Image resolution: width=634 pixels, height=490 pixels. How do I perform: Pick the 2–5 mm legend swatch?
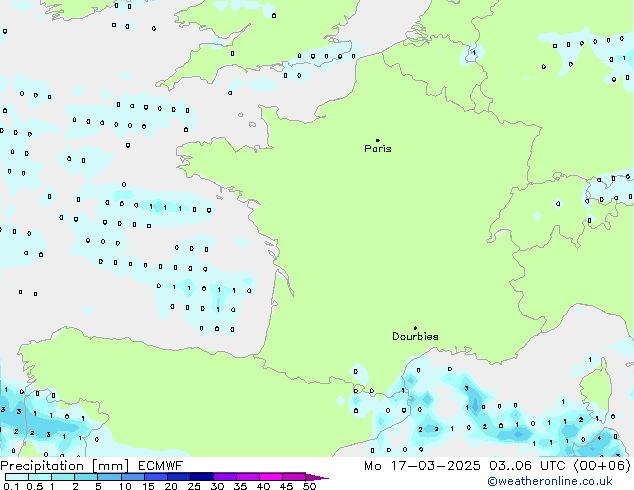pos(86,477)
